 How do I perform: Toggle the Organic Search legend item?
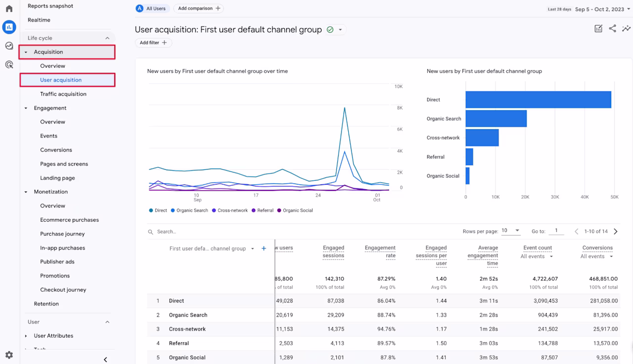(189, 210)
